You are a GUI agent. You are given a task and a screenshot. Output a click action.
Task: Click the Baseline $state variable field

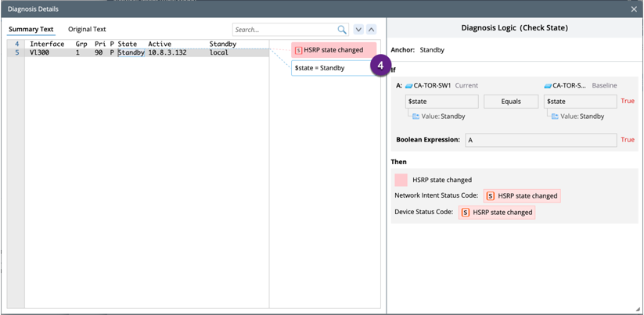pos(581,102)
